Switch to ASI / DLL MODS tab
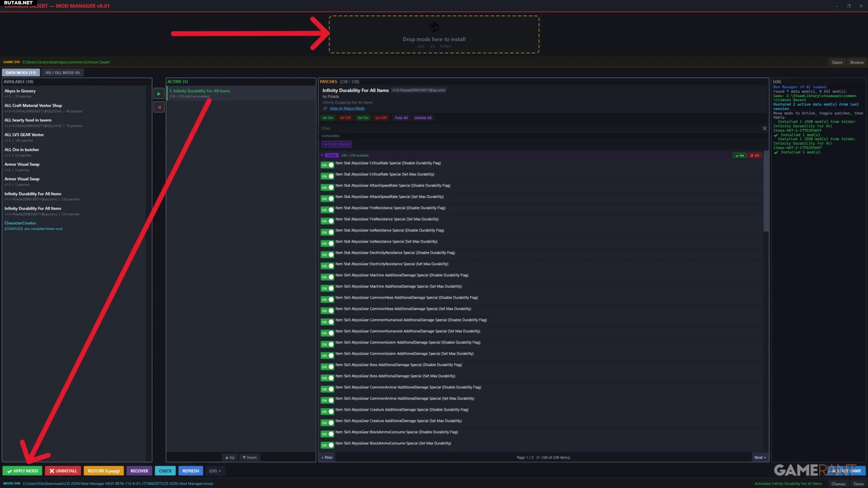 [x=62, y=73]
